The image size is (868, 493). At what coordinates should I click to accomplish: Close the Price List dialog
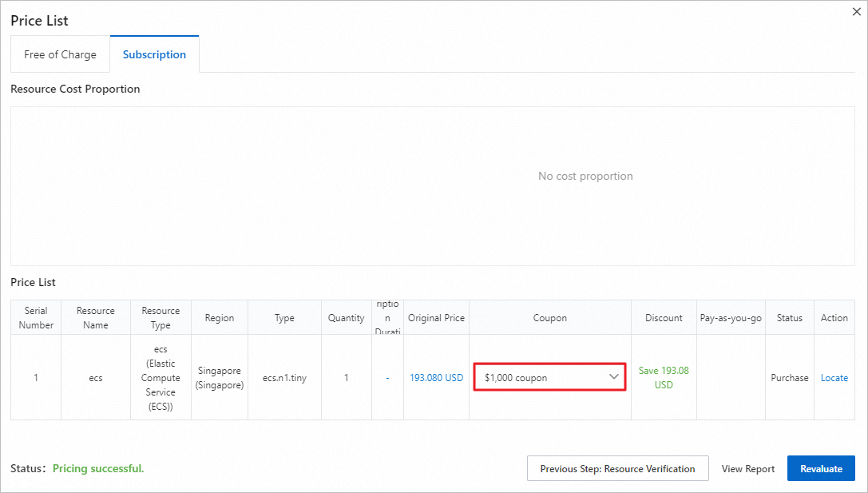click(856, 12)
